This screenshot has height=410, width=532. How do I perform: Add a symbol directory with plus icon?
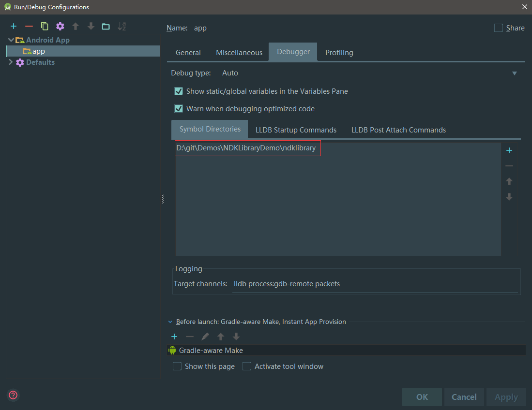509,150
